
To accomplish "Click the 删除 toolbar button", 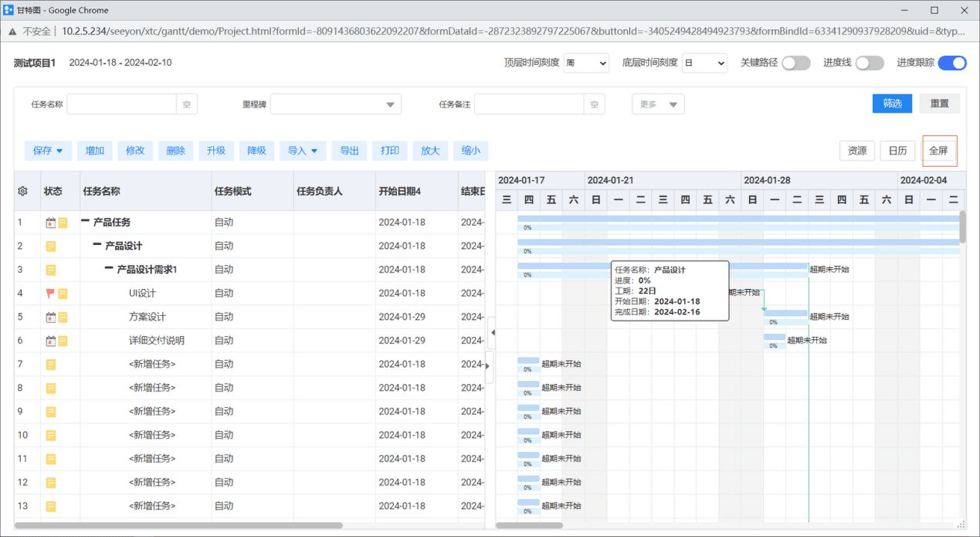I will click(176, 151).
